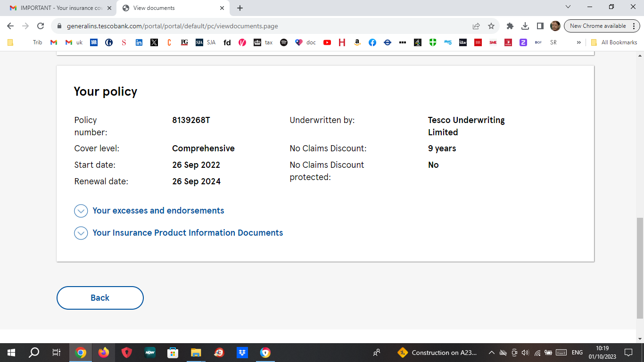Switch to the IMPORTANT insurance Gmail tab

(x=61, y=8)
